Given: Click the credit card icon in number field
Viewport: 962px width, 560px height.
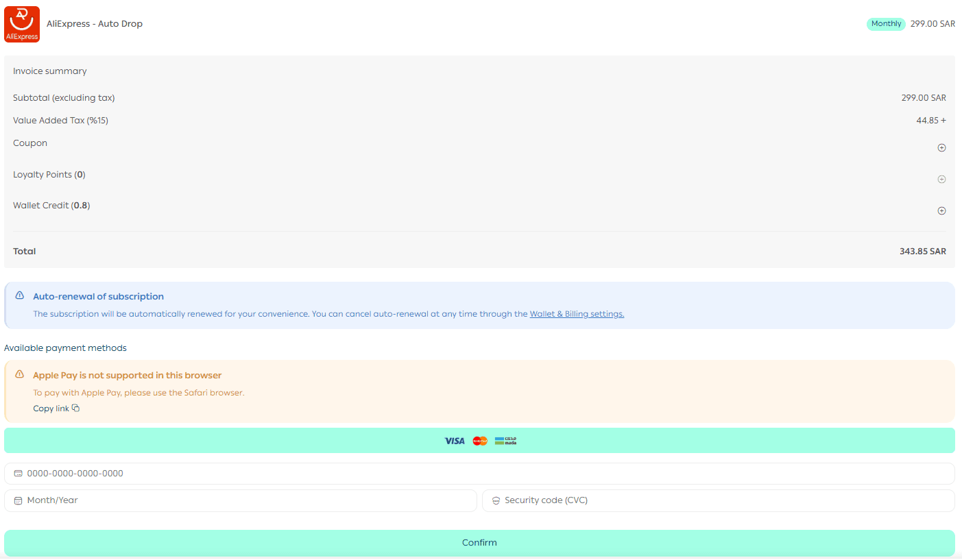Looking at the screenshot, I should point(19,474).
